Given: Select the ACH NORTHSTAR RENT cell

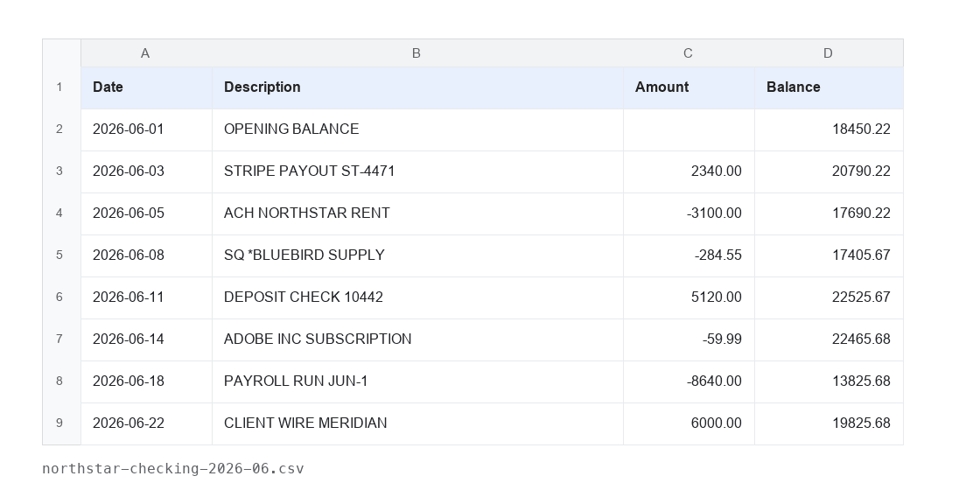Looking at the screenshot, I should click(417, 213).
